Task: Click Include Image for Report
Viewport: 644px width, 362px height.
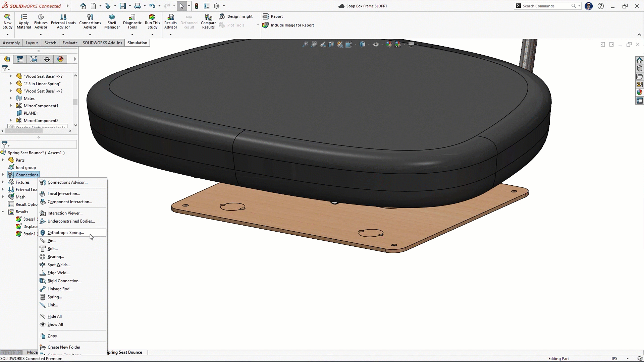Action: click(288, 25)
